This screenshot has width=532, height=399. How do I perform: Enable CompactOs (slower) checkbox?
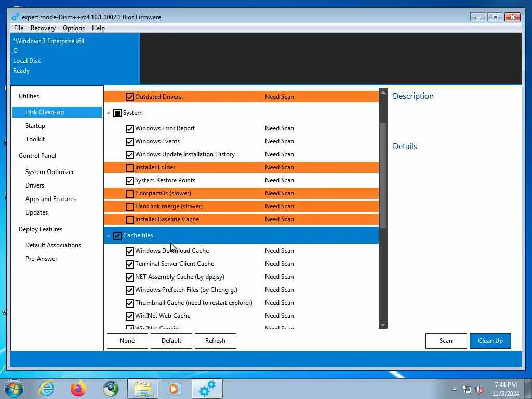click(129, 193)
